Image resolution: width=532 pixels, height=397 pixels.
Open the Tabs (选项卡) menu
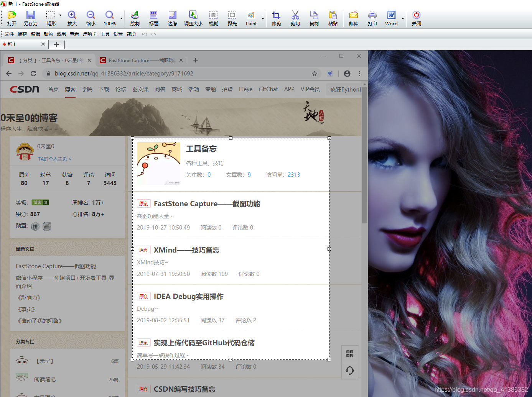tap(90, 34)
